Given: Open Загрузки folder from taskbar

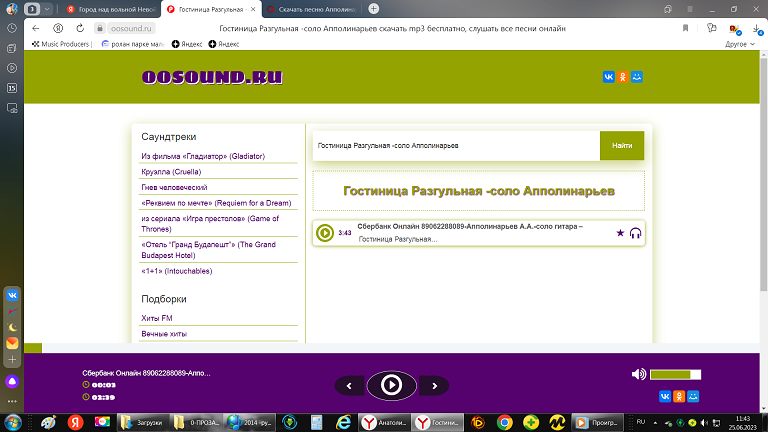Looking at the screenshot, I should click(x=144, y=422).
